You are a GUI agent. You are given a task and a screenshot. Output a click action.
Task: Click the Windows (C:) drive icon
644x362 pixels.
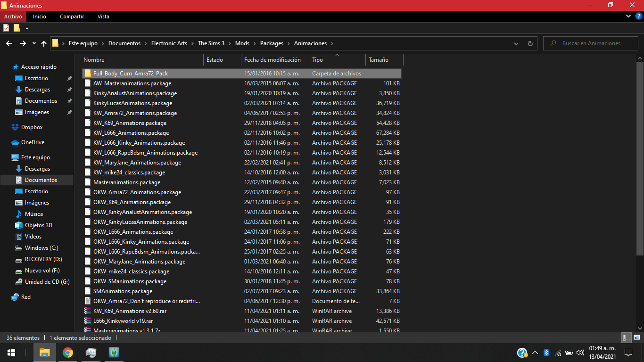click(x=19, y=248)
